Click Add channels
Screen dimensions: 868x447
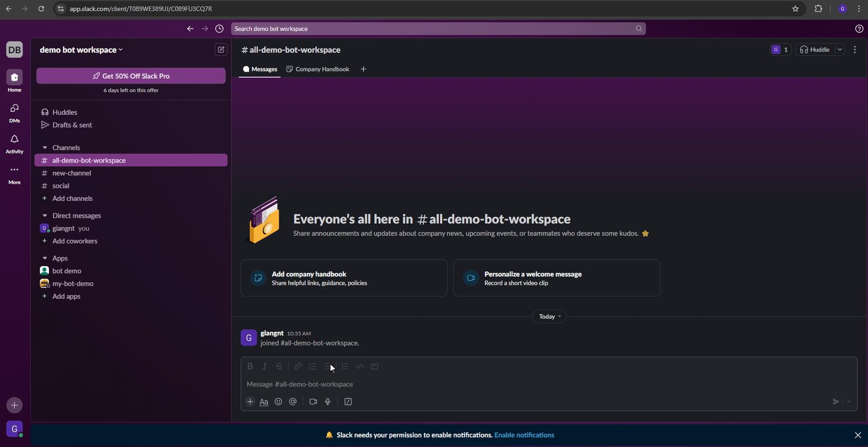pyautogui.click(x=131, y=198)
